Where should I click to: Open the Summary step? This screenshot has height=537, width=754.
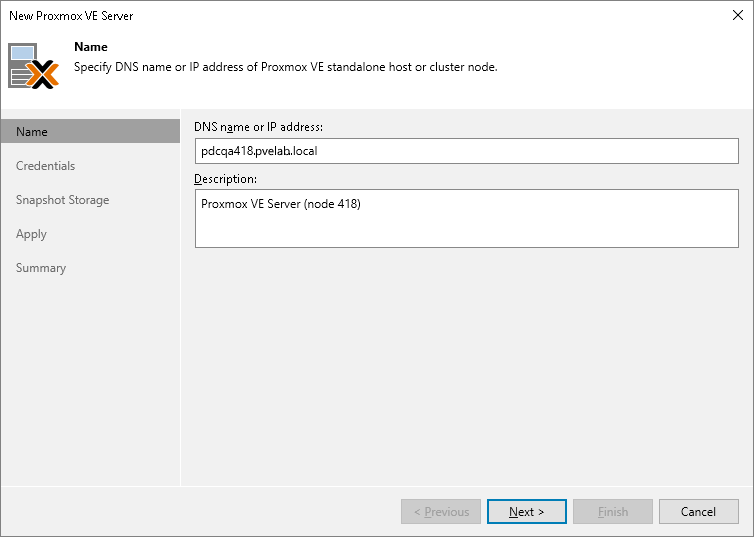41,268
